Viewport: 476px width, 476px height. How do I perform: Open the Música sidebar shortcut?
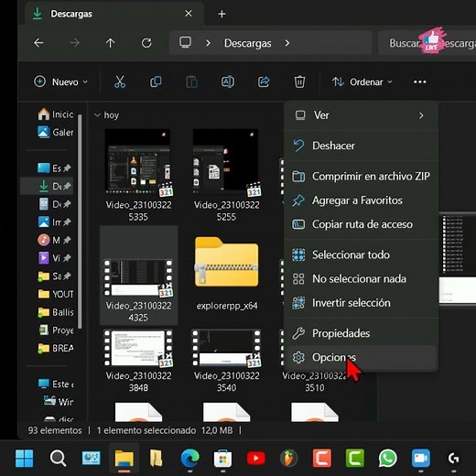tap(54, 240)
